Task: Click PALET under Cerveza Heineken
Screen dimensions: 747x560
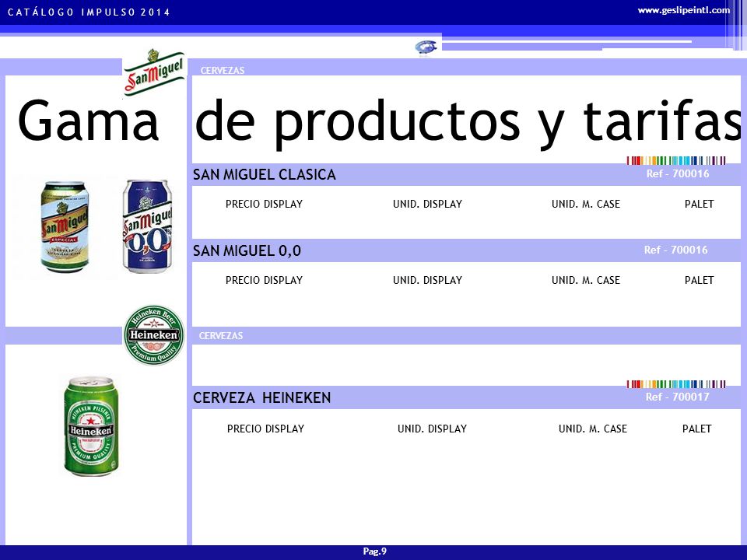Action: 696,429
